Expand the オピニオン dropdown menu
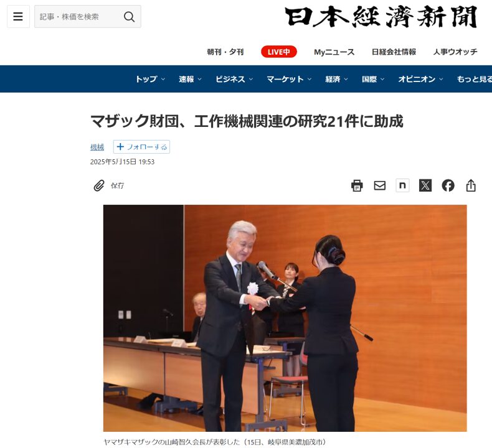The image size is (492, 448). [x=420, y=79]
